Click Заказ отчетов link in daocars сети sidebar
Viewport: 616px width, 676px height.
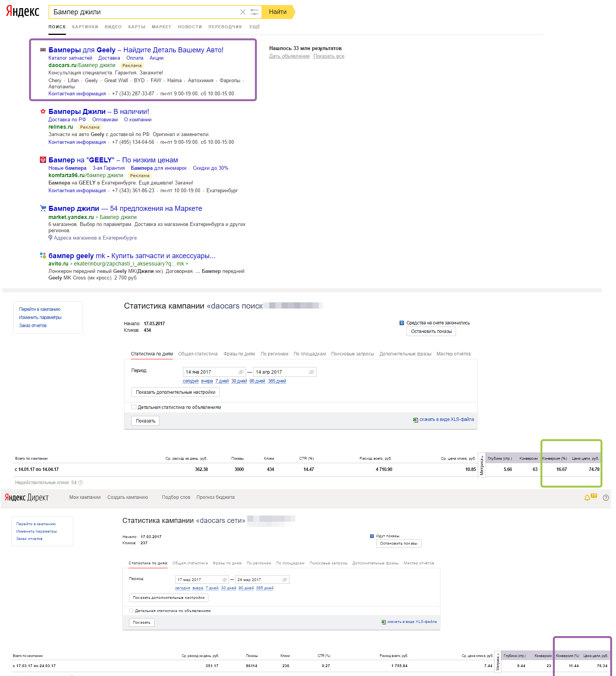pos(29,539)
